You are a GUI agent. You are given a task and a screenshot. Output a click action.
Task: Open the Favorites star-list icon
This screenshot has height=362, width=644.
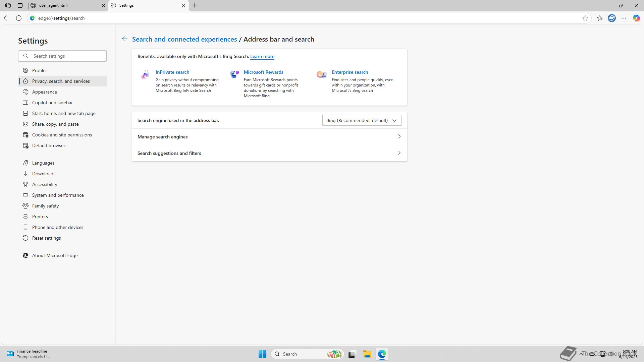click(600, 18)
